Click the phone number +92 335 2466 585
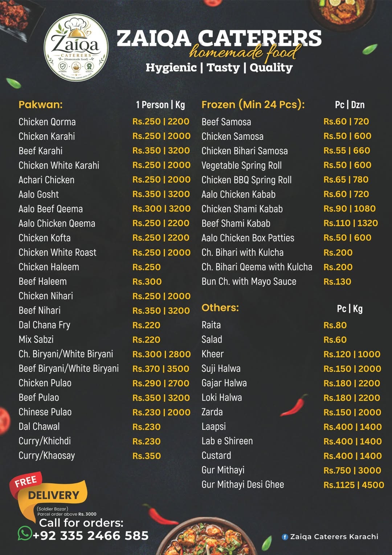The height and width of the screenshot is (555, 392). [x=91, y=536]
